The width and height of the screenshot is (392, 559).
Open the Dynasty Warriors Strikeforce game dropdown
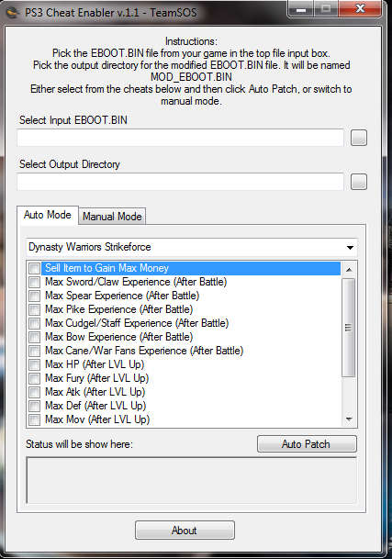(x=192, y=247)
